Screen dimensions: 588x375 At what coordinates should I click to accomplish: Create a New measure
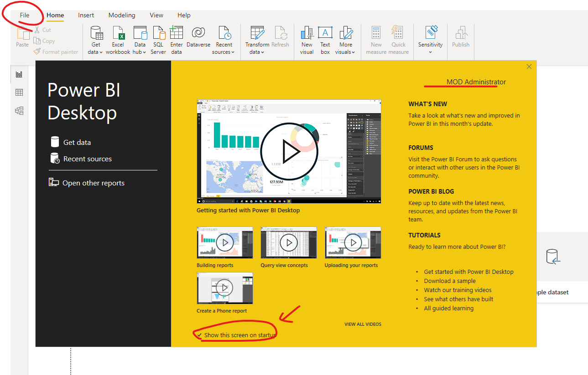pyautogui.click(x=376, y=40)
